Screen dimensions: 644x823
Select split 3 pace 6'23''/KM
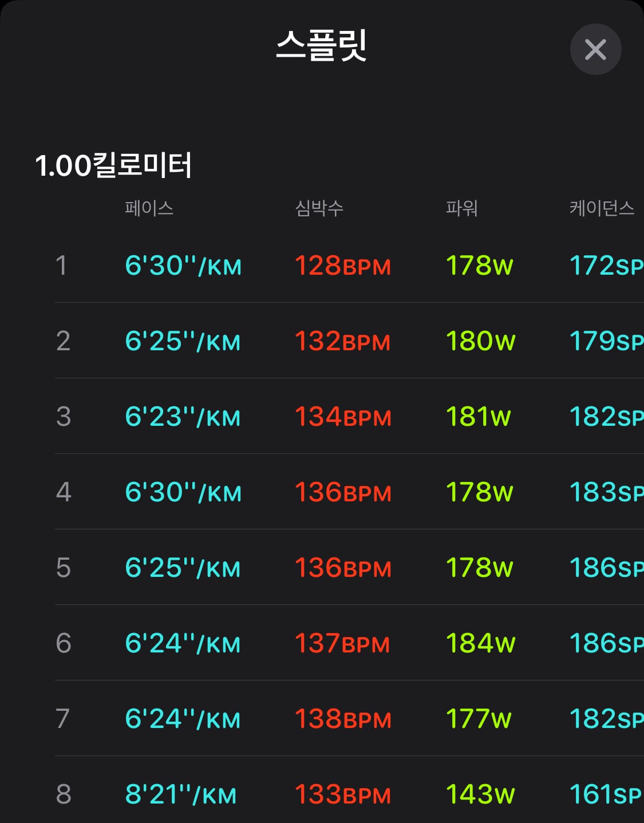183,417
